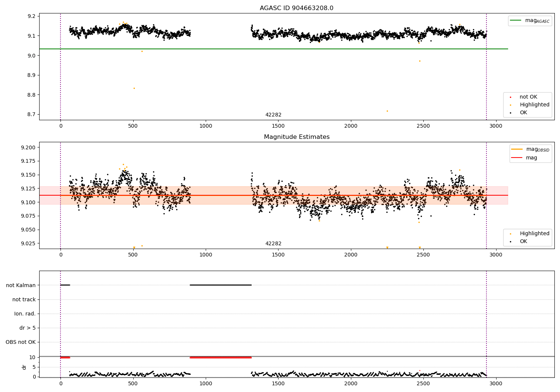Image resolution: width=560 pixels, height=392 pixels.
Task: Click the "3000" x-tick under the top plot
Action: point(496,126)
